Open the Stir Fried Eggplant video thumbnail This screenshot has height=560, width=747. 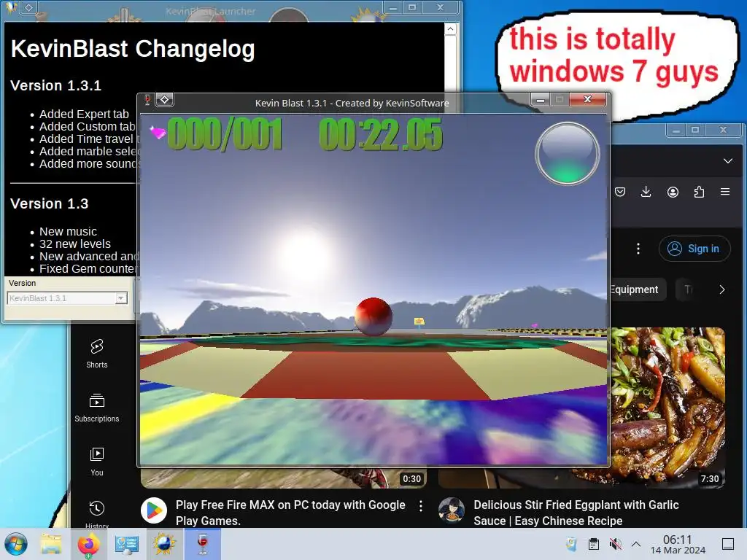click(667, 408)
